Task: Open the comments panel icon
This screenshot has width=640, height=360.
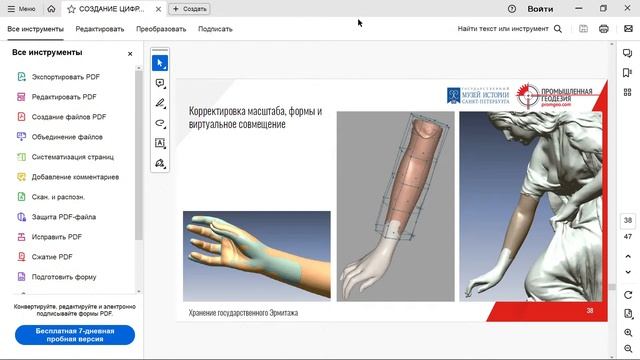Action: tap(628, 53)
